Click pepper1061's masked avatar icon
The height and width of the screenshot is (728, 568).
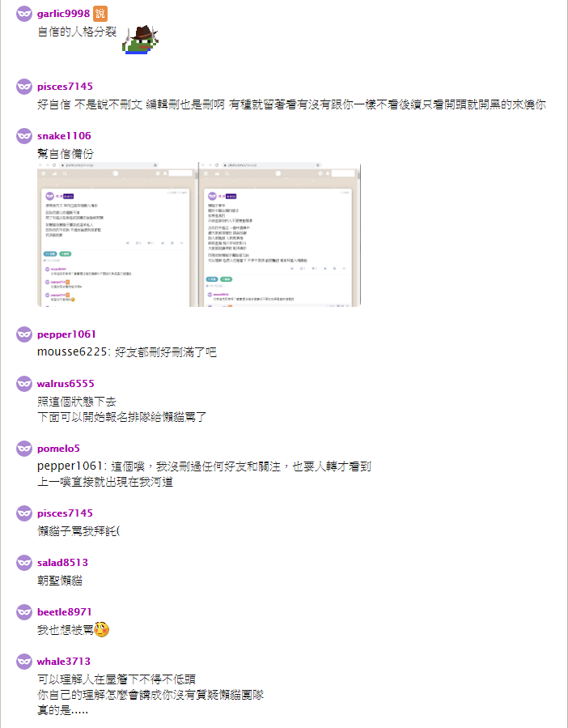[24, 334]
